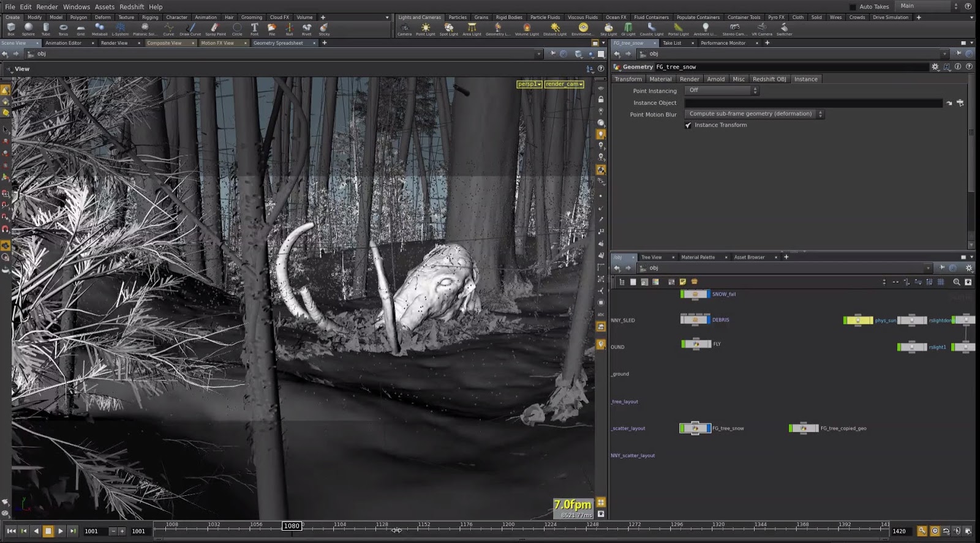The height and width of the screenshot is (543, 980).
Task: Open the Point Motion Blur dropdown
Action: (754, 114)
